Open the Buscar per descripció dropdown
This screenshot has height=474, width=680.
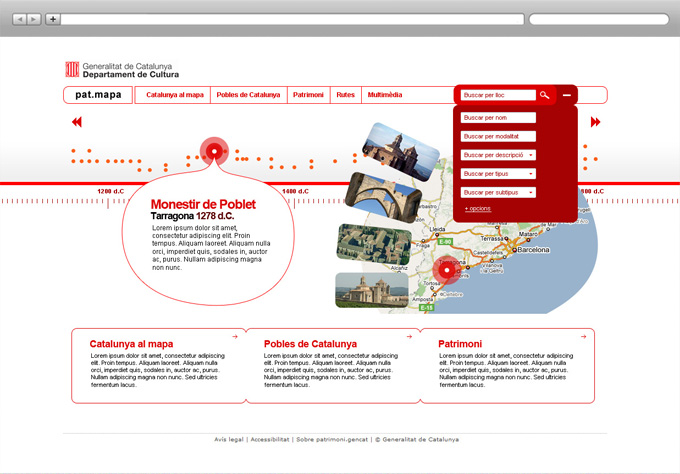(x=498, y=155)
